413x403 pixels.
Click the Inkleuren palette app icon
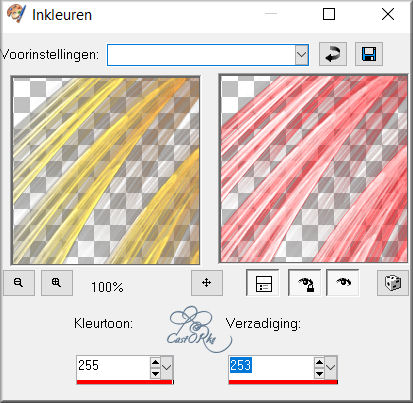pyautogui.click(x=16, y=14)
